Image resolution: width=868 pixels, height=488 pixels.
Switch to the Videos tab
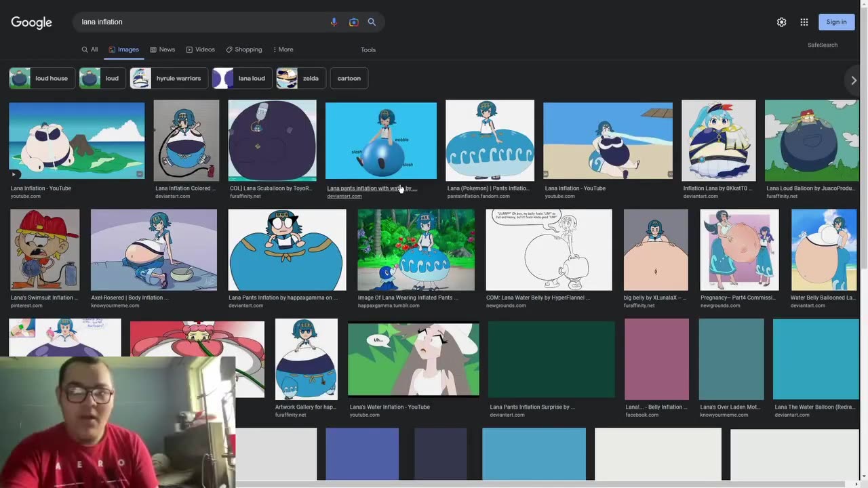click(200, 49)
